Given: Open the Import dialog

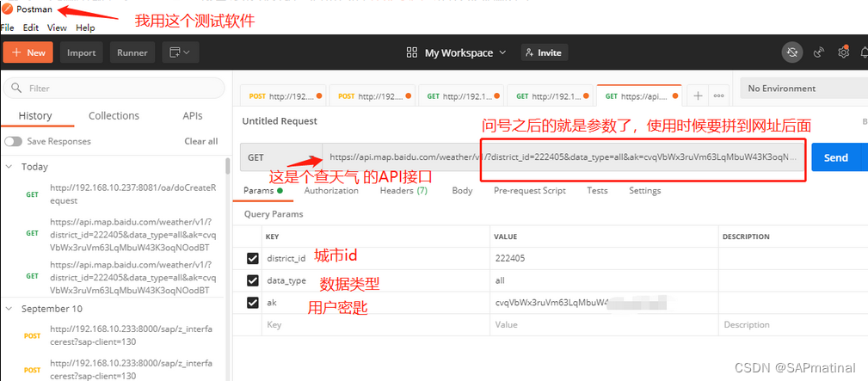Looking at the screenshot, I should [x=82, y=52].
